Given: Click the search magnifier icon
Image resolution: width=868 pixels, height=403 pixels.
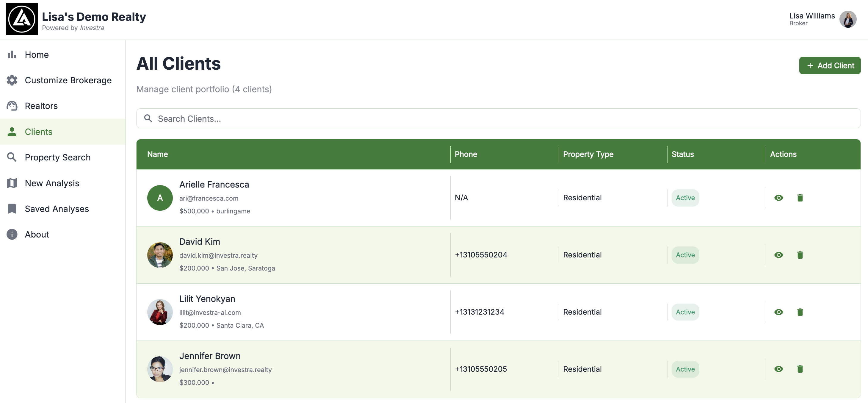Looking at the screenshot, I should click(x=148, y=118).
